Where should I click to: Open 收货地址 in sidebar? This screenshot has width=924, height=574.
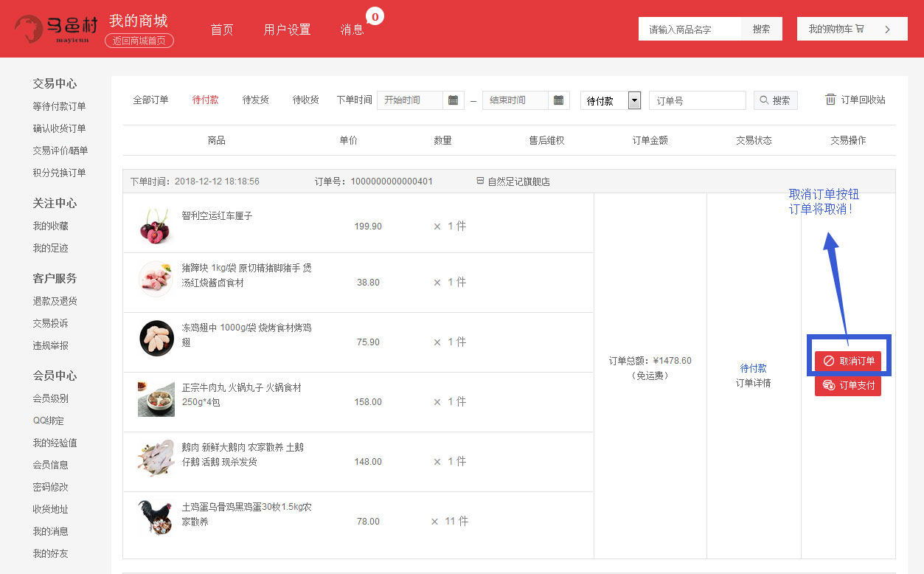point(51,509)
